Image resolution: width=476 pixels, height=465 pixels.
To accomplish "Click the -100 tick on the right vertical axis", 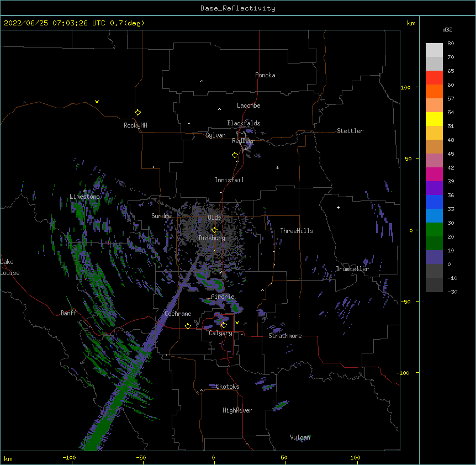I will 404,373.
